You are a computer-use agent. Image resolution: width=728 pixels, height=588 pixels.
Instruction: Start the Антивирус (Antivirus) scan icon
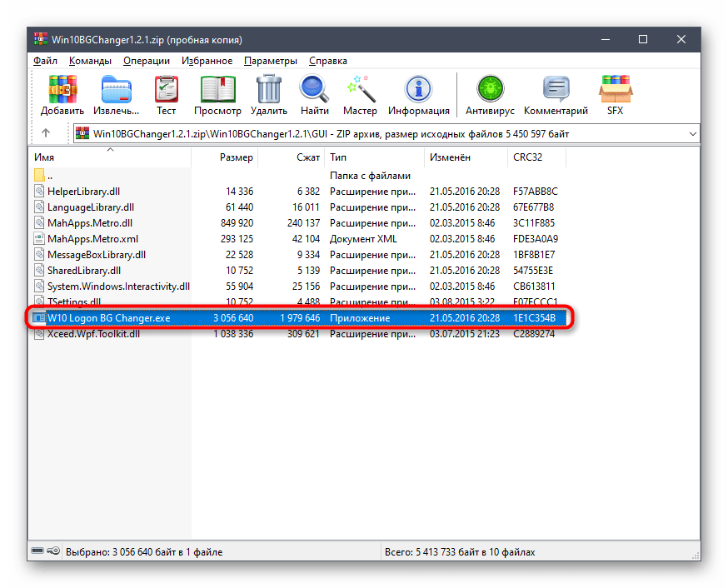490,96
